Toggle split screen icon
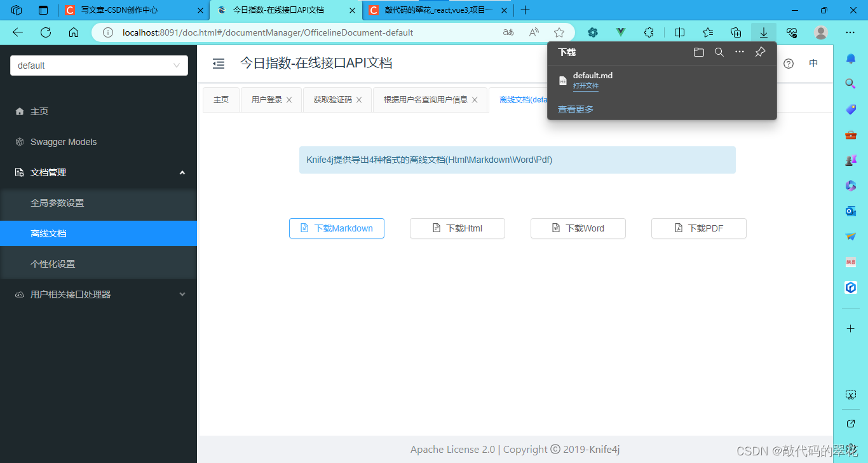 point(679,32)
